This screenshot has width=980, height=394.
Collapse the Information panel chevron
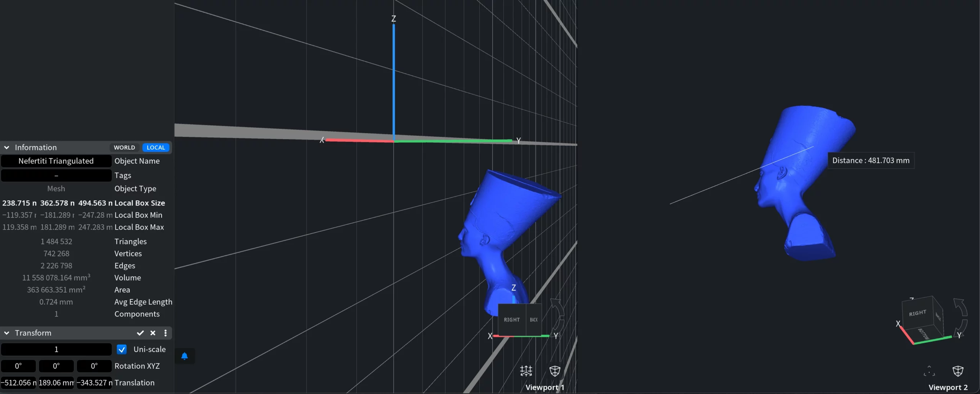[x=7, y=147]
